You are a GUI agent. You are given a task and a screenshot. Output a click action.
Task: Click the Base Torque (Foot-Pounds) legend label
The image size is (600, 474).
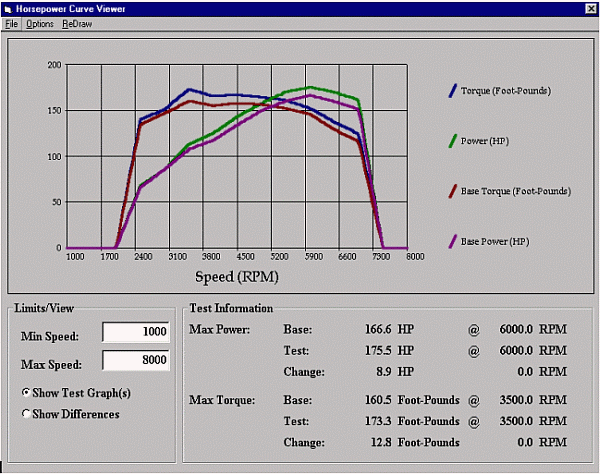pos(515,191)
